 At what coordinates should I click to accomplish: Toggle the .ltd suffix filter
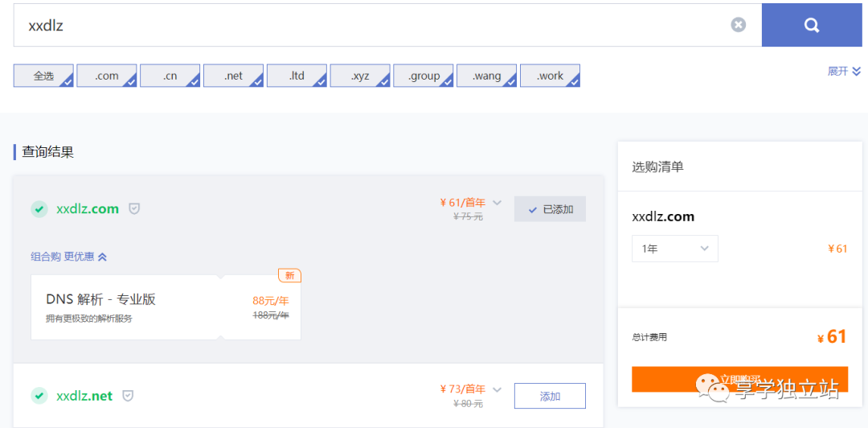coord(297,76)
